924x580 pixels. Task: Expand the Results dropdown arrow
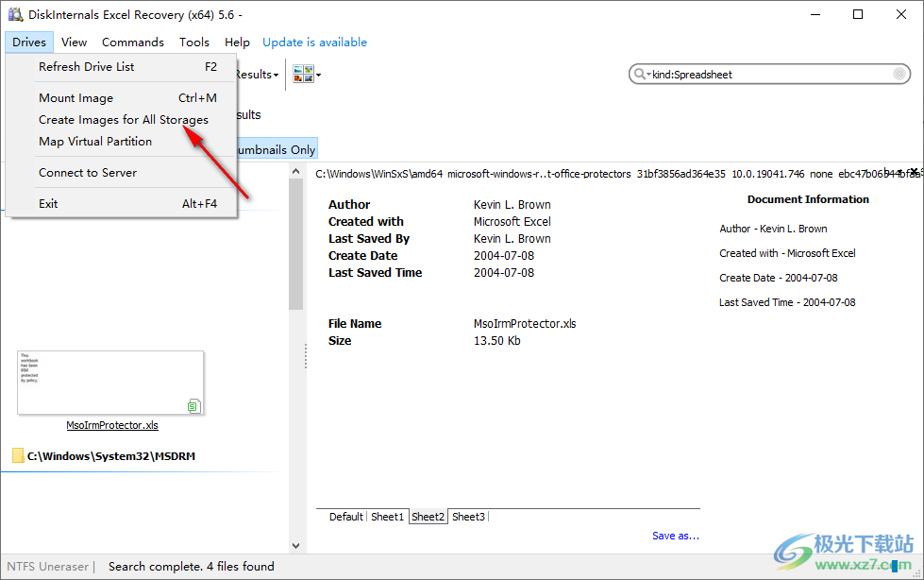(276, 75)
